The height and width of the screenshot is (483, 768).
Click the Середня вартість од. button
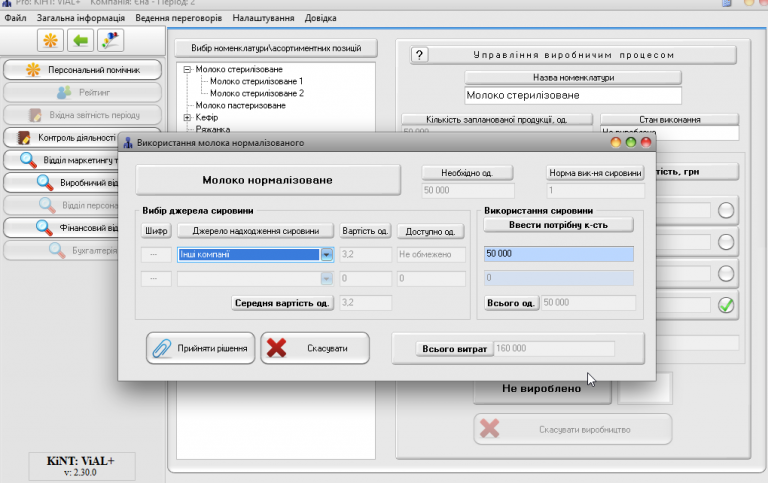point(282,303)
